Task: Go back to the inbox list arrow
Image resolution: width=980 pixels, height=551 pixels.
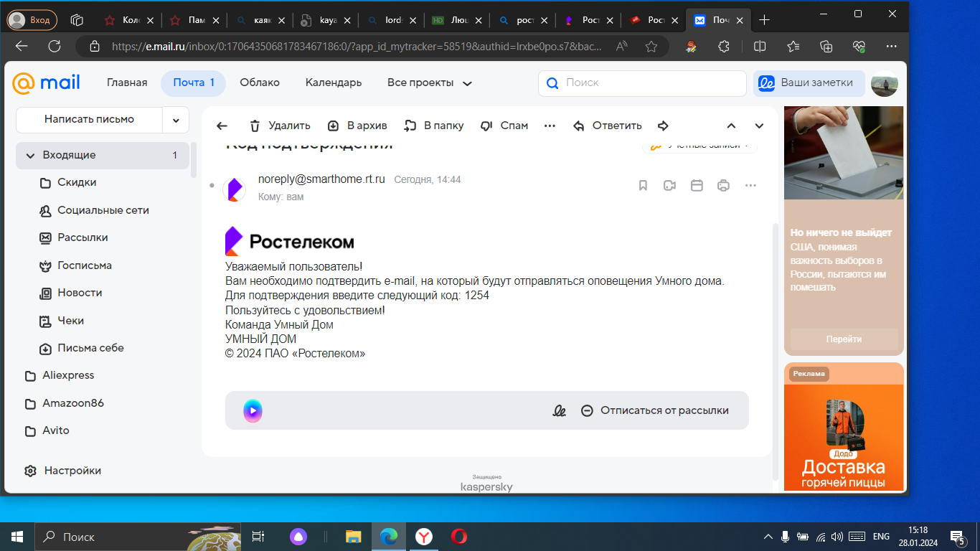Action: [x=222, y=126]
